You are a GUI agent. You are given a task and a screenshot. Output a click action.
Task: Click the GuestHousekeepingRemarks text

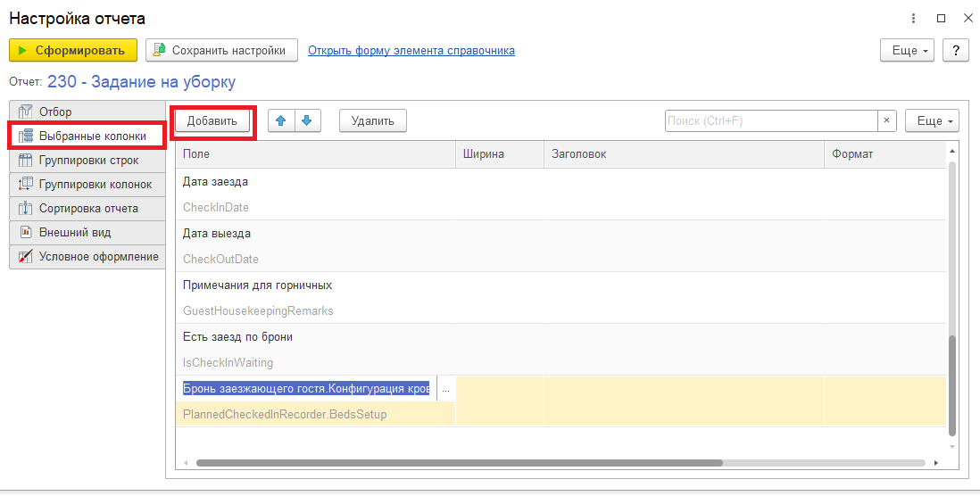pos(258,311)
